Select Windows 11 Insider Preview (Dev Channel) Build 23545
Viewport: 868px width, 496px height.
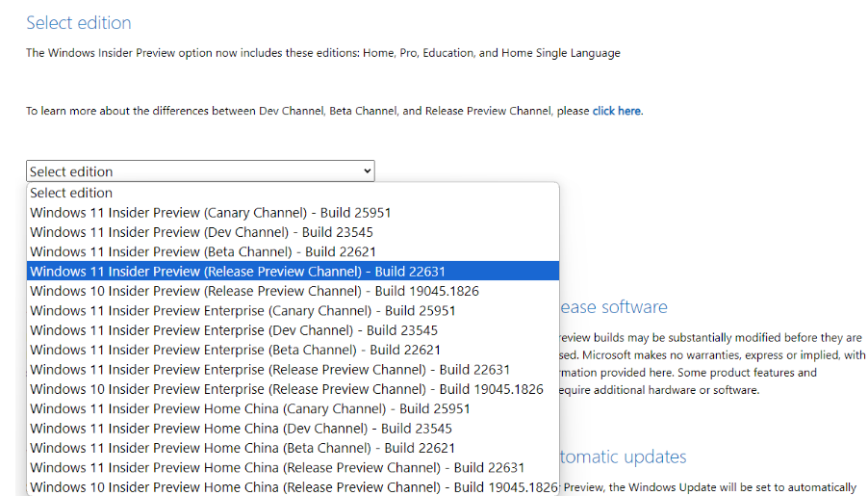coord(293,232)
